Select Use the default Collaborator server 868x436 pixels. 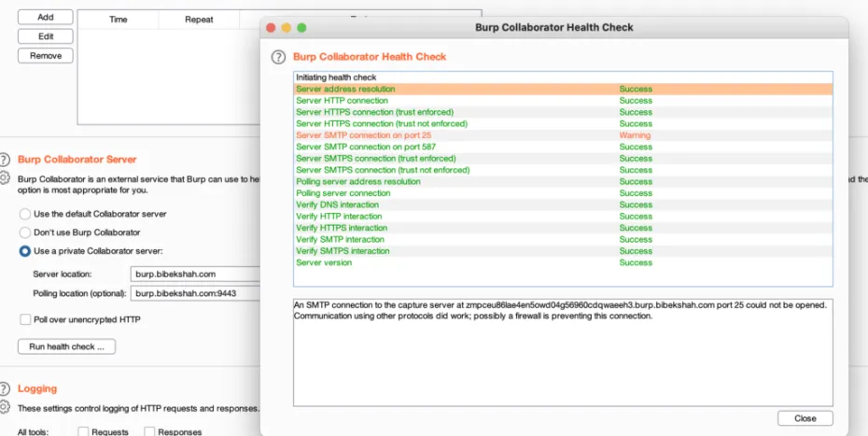point(25,214)
